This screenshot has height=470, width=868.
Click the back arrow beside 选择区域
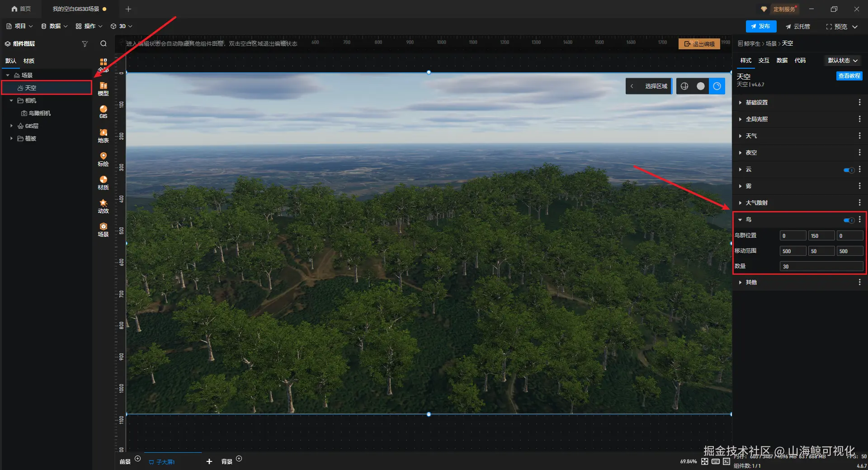[632, 86]
